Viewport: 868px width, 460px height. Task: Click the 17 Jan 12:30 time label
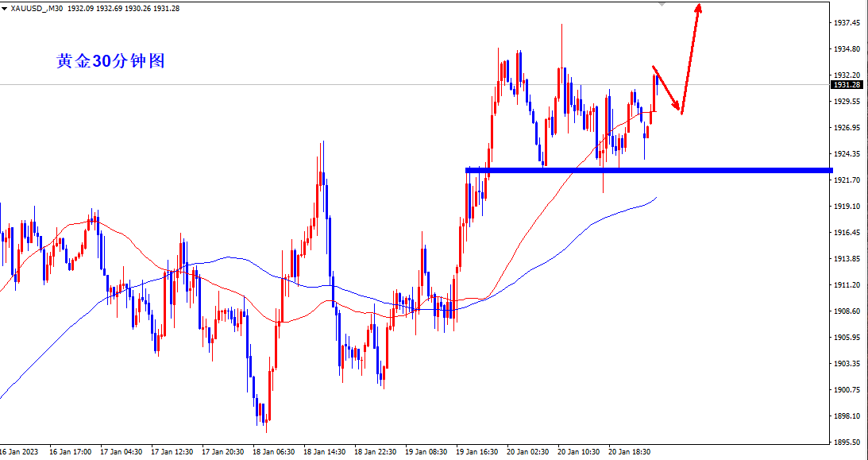(172, 452)
